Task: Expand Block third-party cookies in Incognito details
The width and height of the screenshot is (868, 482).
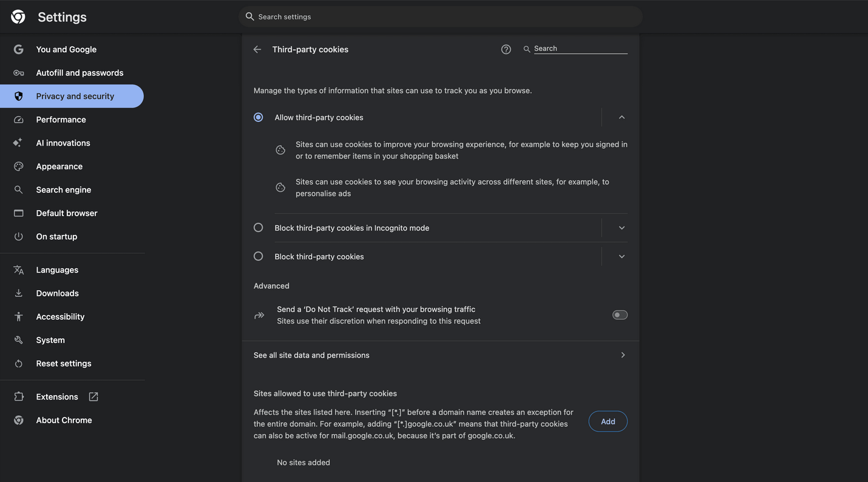Action: coord(622,228)
